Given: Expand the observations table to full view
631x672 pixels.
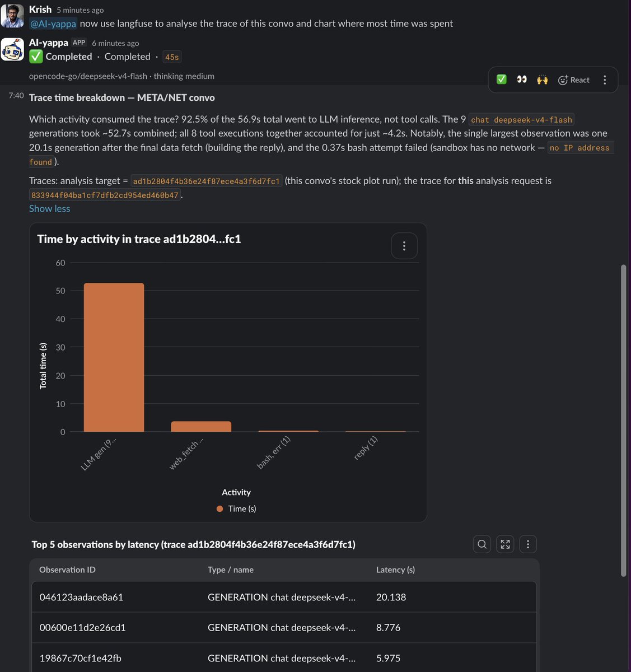Looking at the screenshot, I should pyautogui.click(x=505, y=544).
